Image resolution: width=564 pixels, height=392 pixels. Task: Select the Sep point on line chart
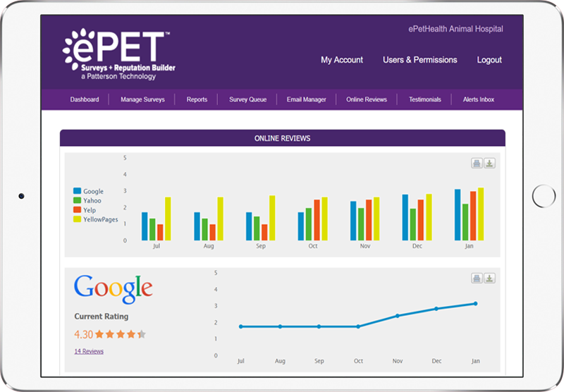pyautogui.click(x=319, y=326)
